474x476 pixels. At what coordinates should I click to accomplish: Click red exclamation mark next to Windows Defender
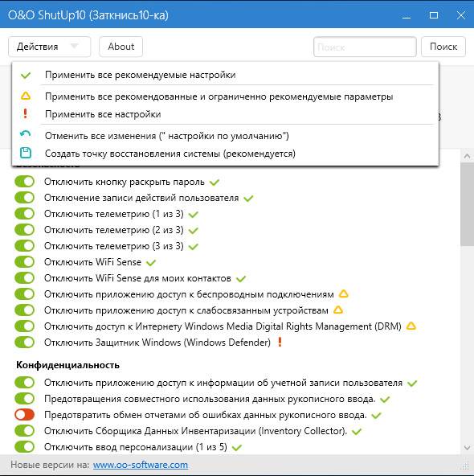(x=280, y=343)
